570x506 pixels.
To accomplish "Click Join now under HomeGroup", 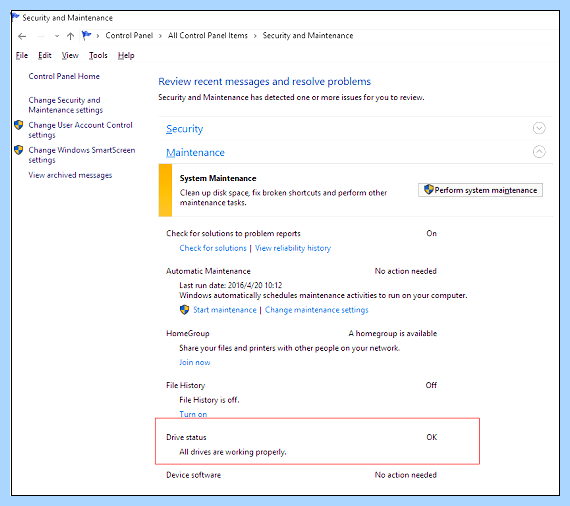I will pos(195,362).
